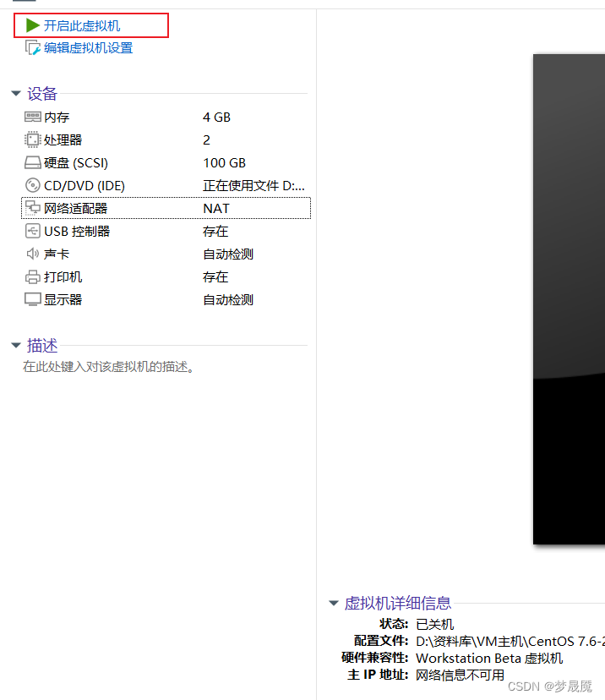This screenshot has width=605, height=700.
Task: Click the 100 GB disk size value
Action: point(225,163)
